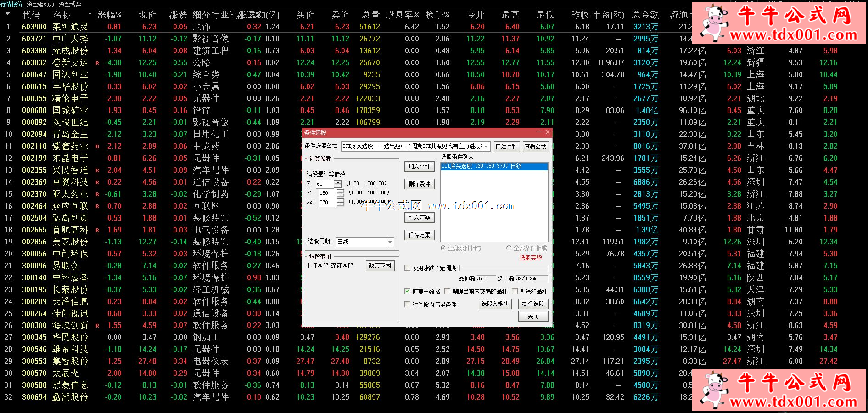Click the N2 parameter input field
868x413 pixels.
coord(328,202)
